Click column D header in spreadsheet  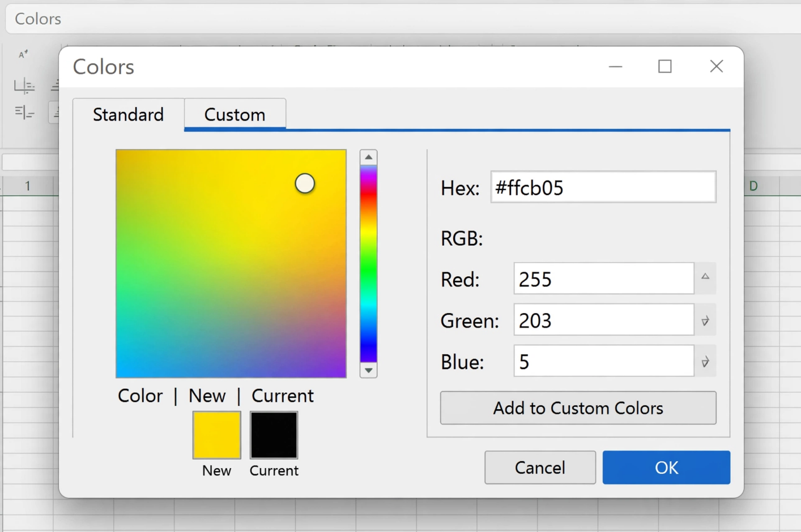[753, 186]
